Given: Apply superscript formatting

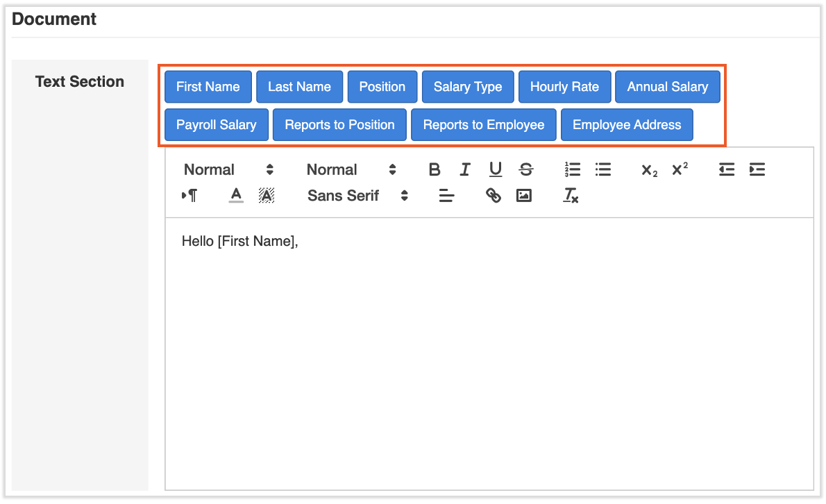Looking at the screenshot, I should coord(680,169).
